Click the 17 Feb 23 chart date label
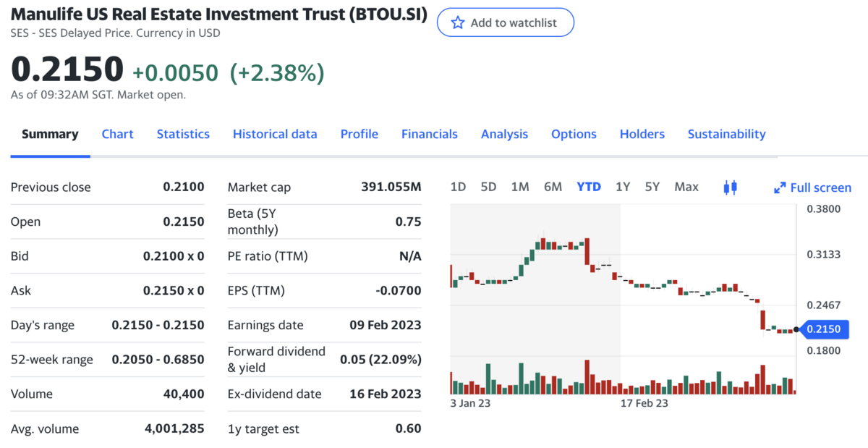 (x=644, y=403)
